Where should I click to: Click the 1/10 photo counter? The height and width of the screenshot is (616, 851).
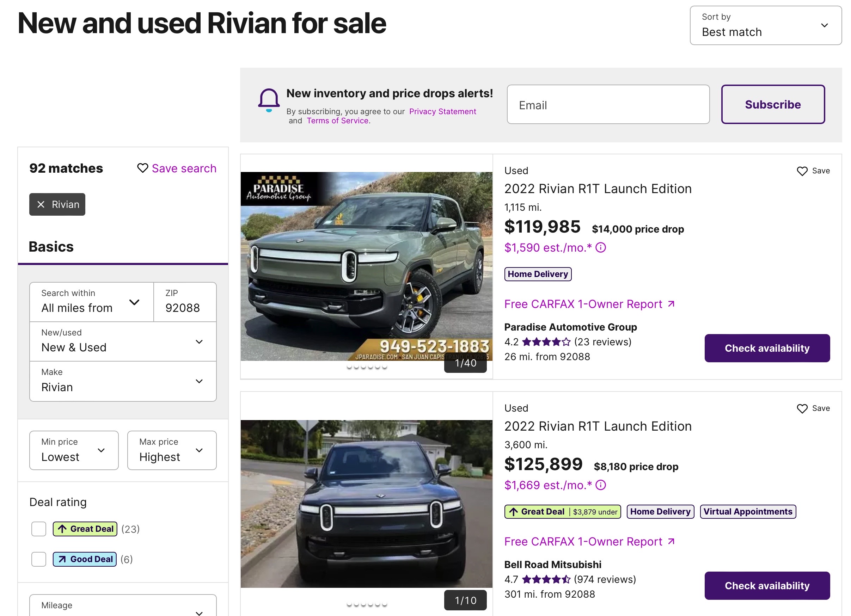[465, 600]
